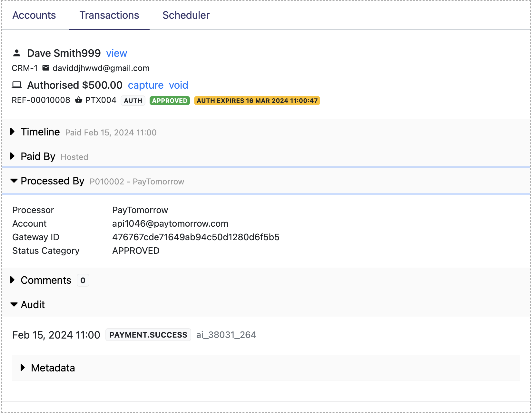
Task: Go to the Scheduler tab
Action: (186, 15)
